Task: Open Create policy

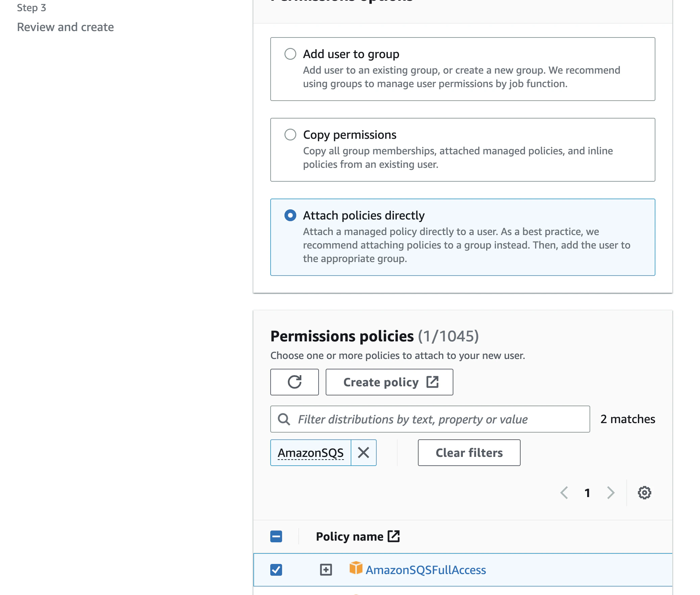Action: click(x=389, y=382)
